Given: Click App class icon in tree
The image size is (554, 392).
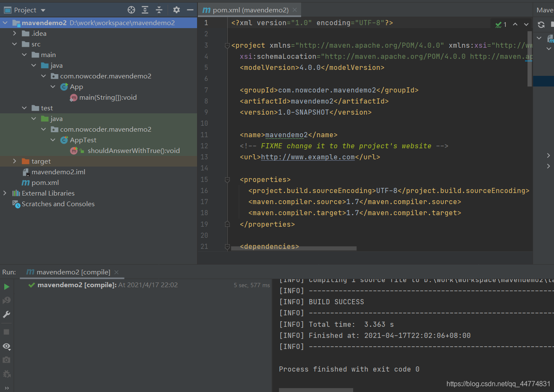Looking at the screenshot, I should (x=64, y=86).
